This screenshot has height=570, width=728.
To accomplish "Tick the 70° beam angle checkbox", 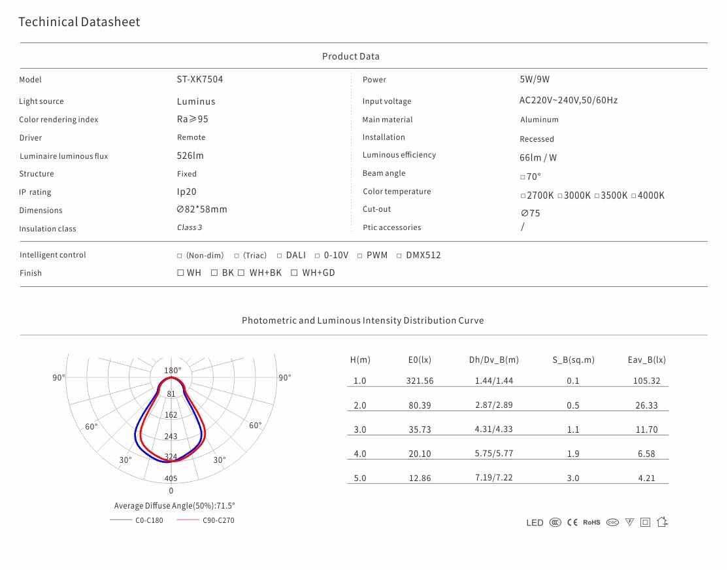I will (523, 177).
